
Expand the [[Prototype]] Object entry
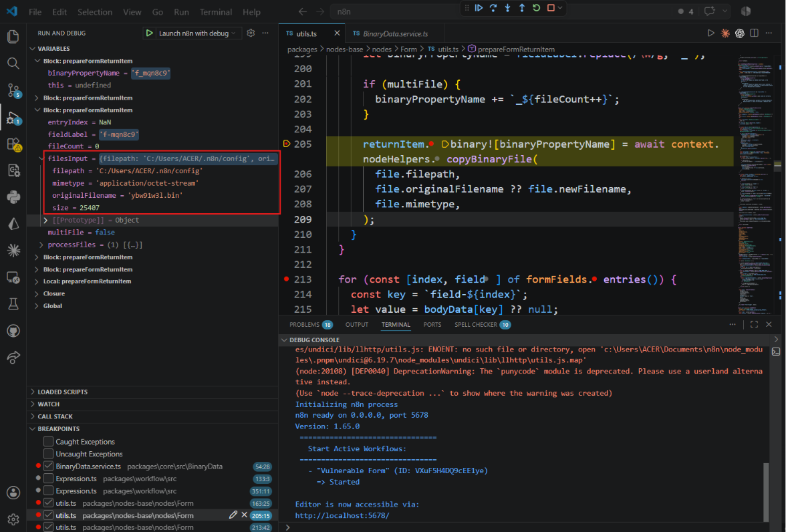tap(45, 220)
